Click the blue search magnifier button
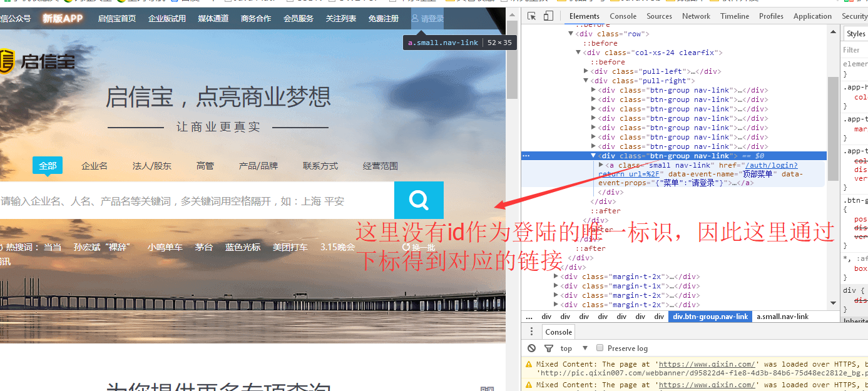 pos(419,200)
